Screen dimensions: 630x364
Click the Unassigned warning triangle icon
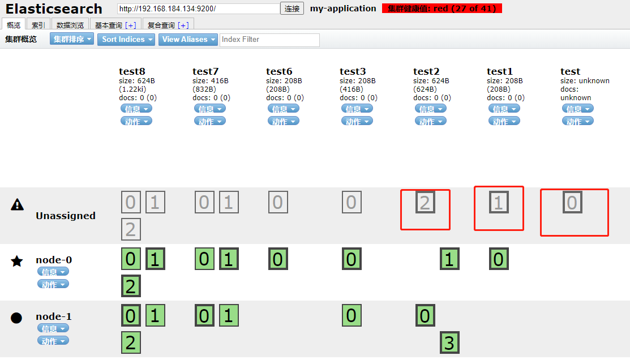pos(17,204)
